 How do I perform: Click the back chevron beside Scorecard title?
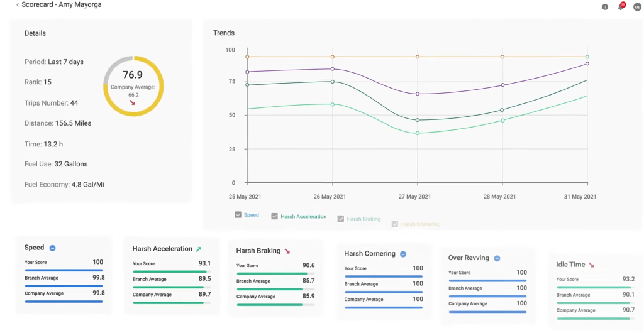pyautogui.click(x=17, y=5)
